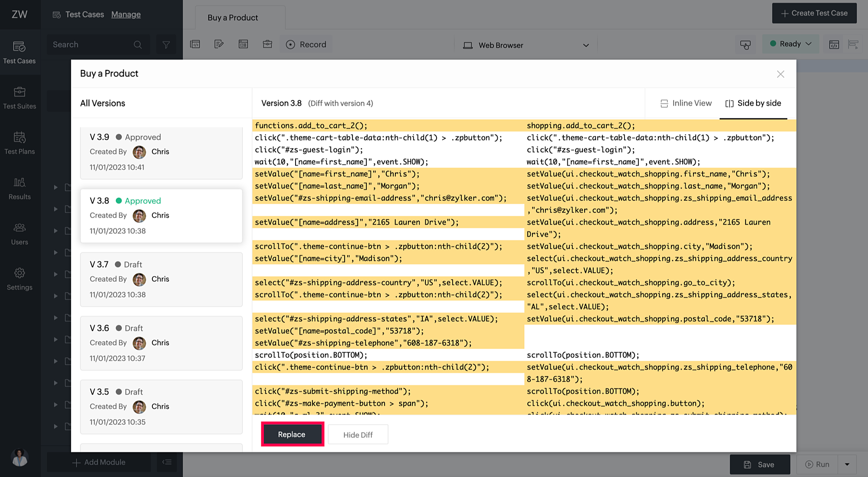Open the Web Browser dropdown
Viewport: 868px width, 477px height.
[526, 45]
